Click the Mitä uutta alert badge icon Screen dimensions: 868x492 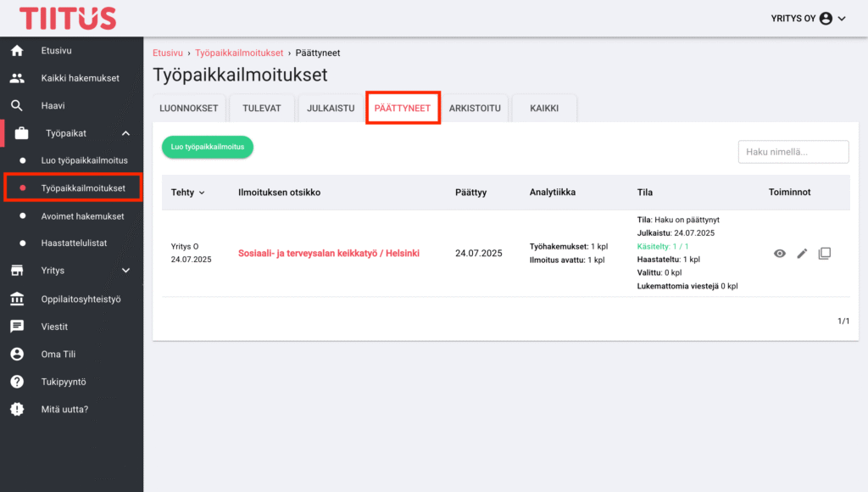(x=17, y=409)
